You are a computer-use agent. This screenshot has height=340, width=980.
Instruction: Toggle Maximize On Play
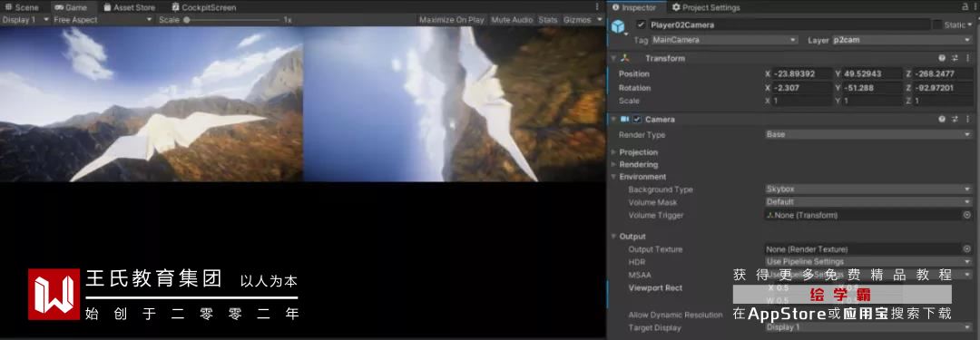click(x=451, y=20)
